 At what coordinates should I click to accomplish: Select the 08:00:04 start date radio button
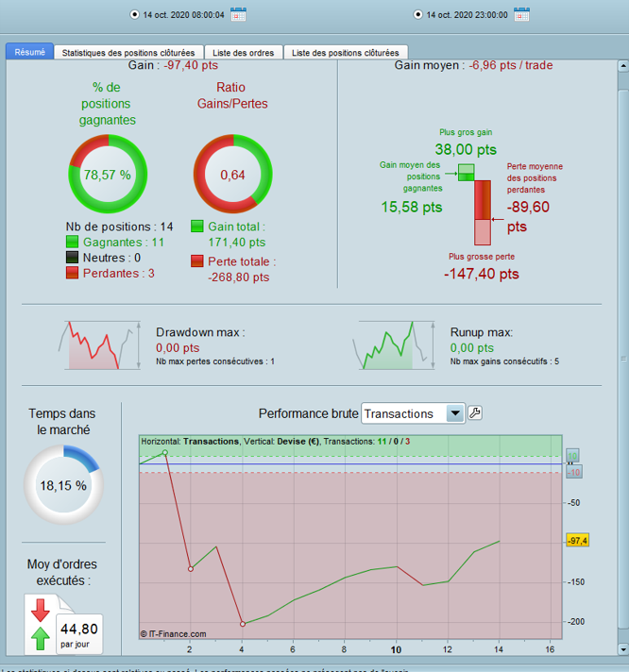click(134, 14)
